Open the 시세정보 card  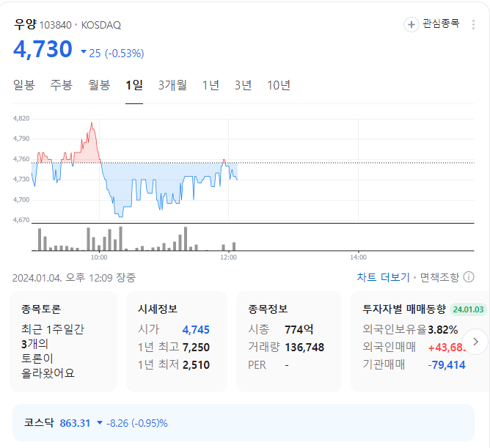click(177, 342)
